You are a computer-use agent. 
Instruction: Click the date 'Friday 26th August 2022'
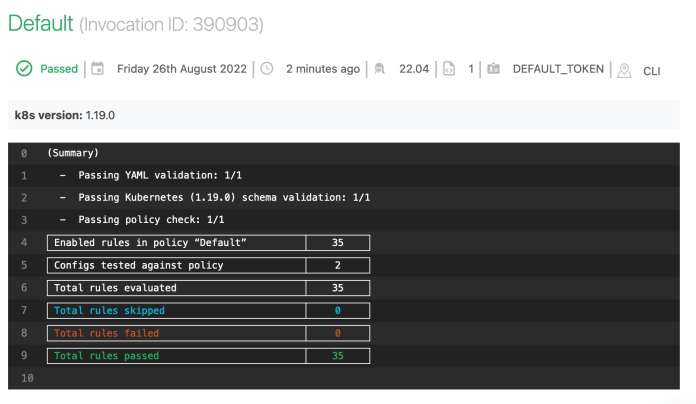click(x=182, y=69)
